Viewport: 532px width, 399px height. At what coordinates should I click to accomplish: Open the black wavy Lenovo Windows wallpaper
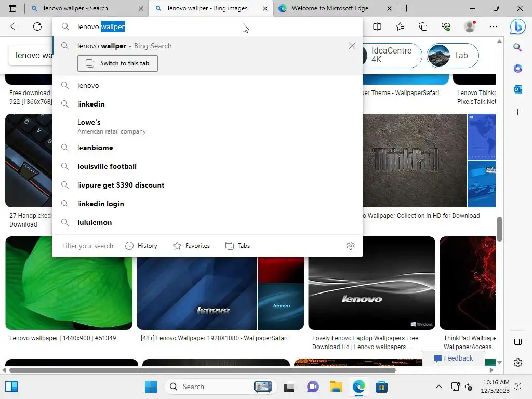click(371, 283)
